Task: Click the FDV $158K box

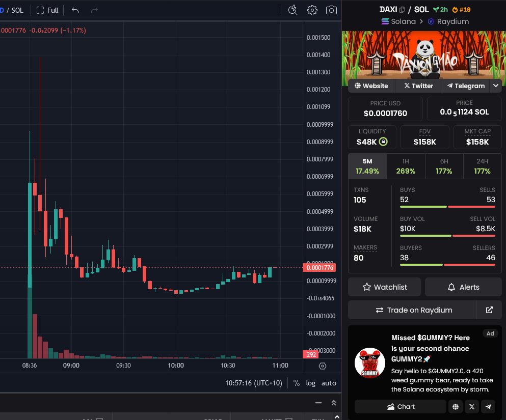Action: [424, 137]
